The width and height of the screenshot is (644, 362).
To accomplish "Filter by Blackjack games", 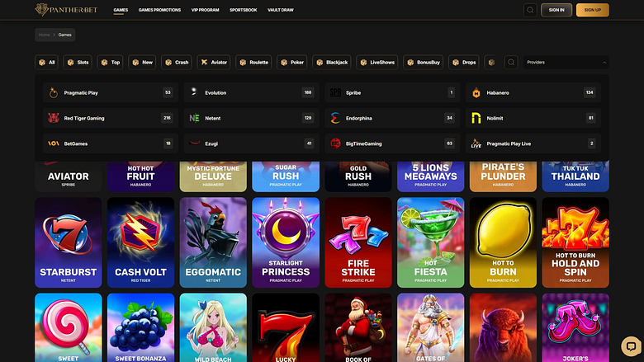I will pos(331,63).
